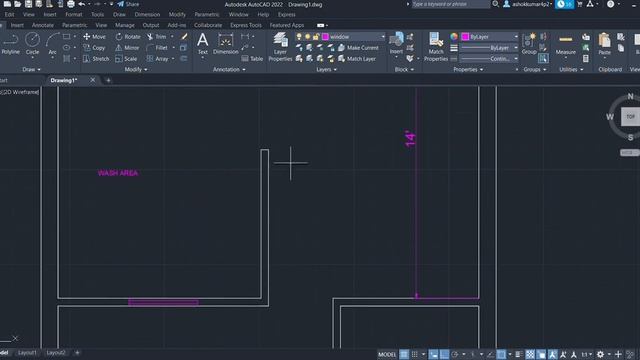
Task: Open the Dimension menu
Action: tap(147, 15)
